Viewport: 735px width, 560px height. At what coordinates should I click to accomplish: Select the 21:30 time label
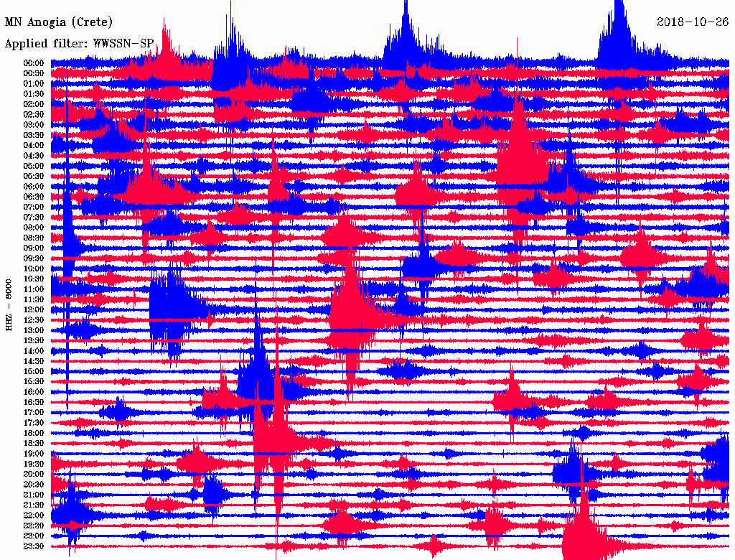tap(34, 505)
